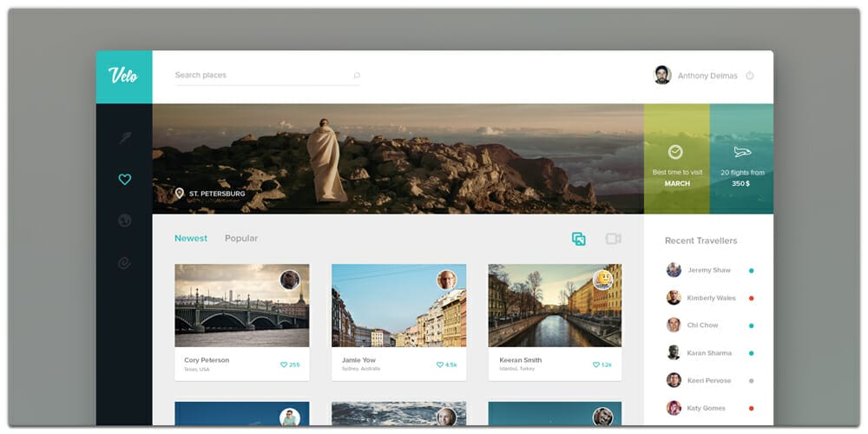Click the airplane flights icon
This screenshot has height=434, width=868.
[x=742, y=152]
